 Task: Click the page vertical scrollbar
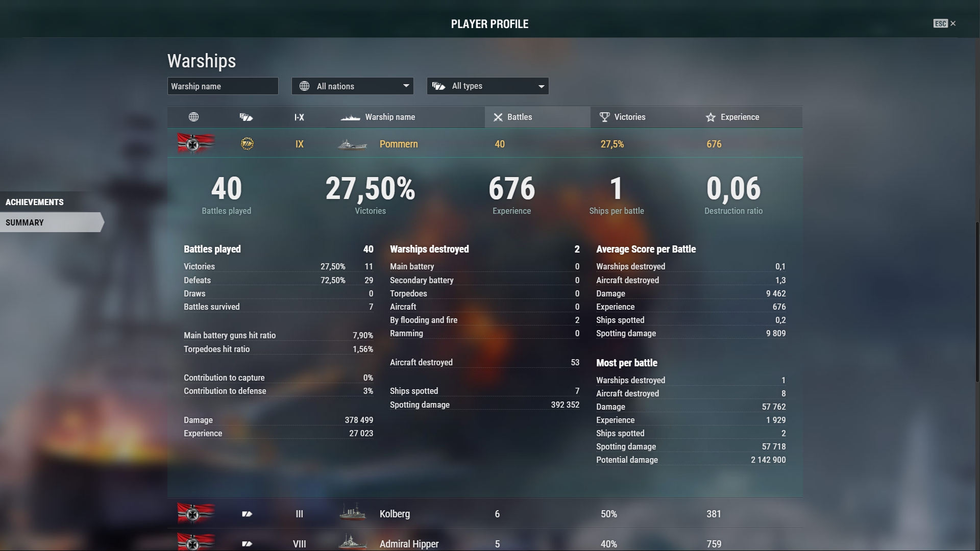[977, 302]
